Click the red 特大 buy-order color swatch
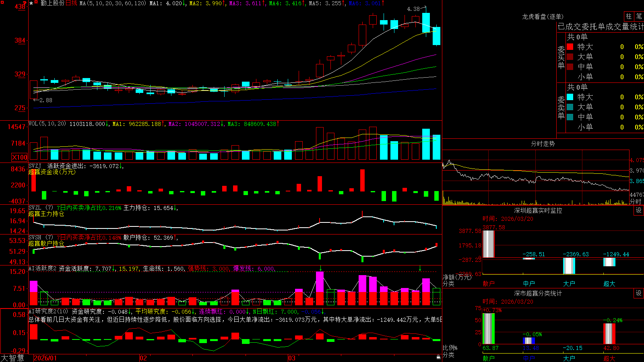 click(x=570, y=47)
